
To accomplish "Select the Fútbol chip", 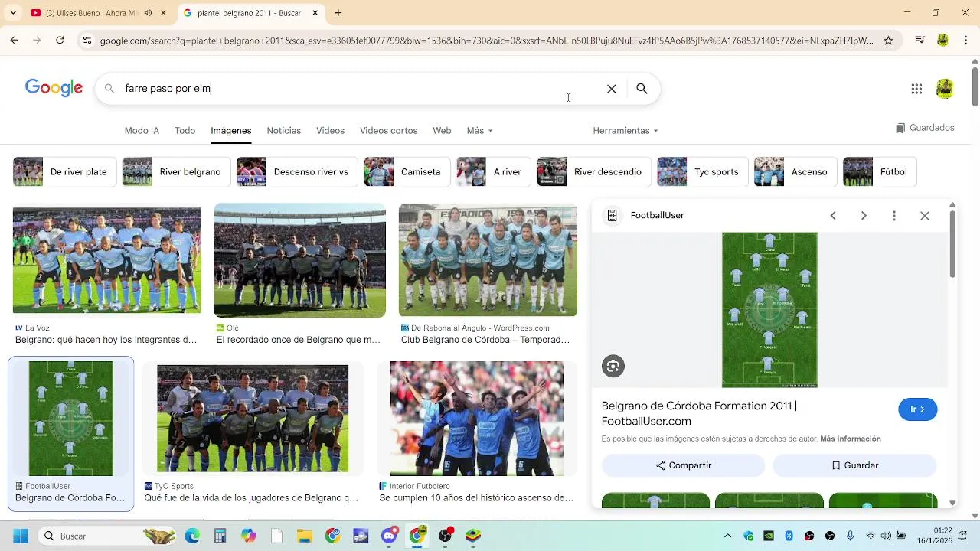I will pos(879,172).
